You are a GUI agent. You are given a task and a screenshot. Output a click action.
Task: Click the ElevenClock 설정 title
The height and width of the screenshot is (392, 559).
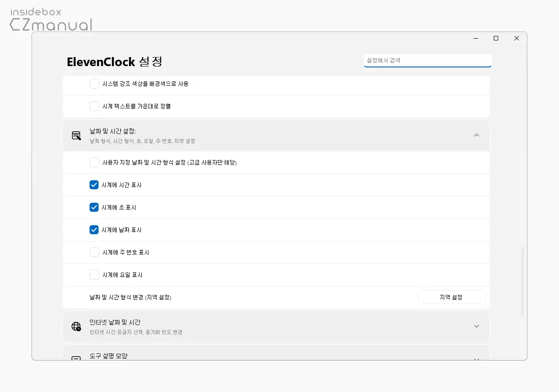point(115,62)
